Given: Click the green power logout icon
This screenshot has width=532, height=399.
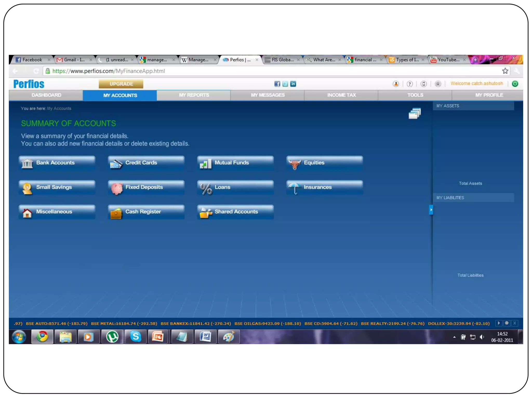Looking at the screenshot, I should pyautogui.click(x=515, y=84).
